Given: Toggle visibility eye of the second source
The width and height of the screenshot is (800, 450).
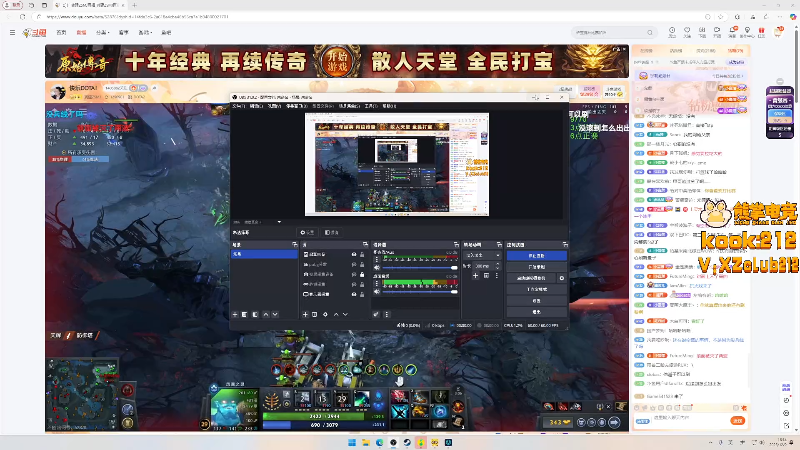Looking at the screenshot, I should pyautogui.click(x=354, y=264).
